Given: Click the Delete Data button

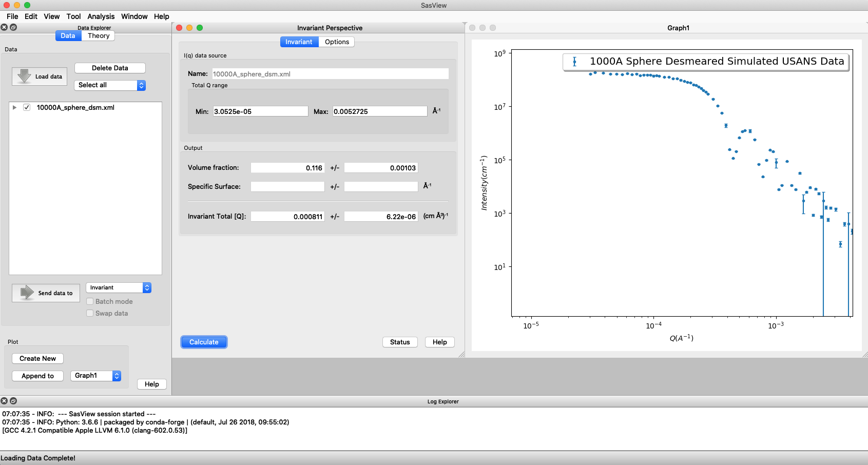Looking at the screenshot, I should click(x=109, y=67).
